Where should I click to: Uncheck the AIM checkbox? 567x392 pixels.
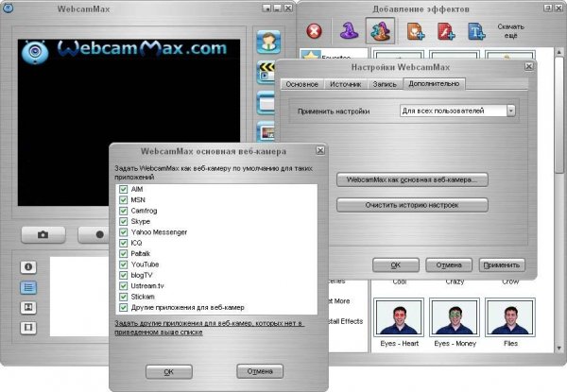pos(123,189)
